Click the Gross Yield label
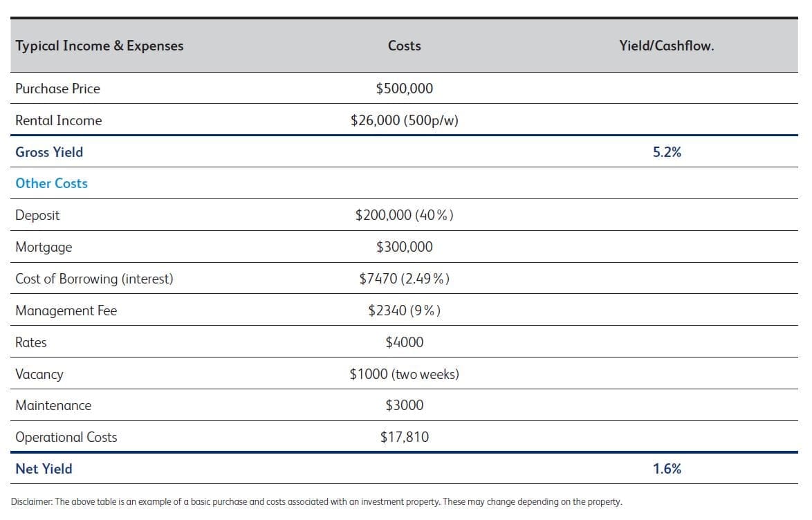This screenshot has height=520, width=812. tap(49, 152)
